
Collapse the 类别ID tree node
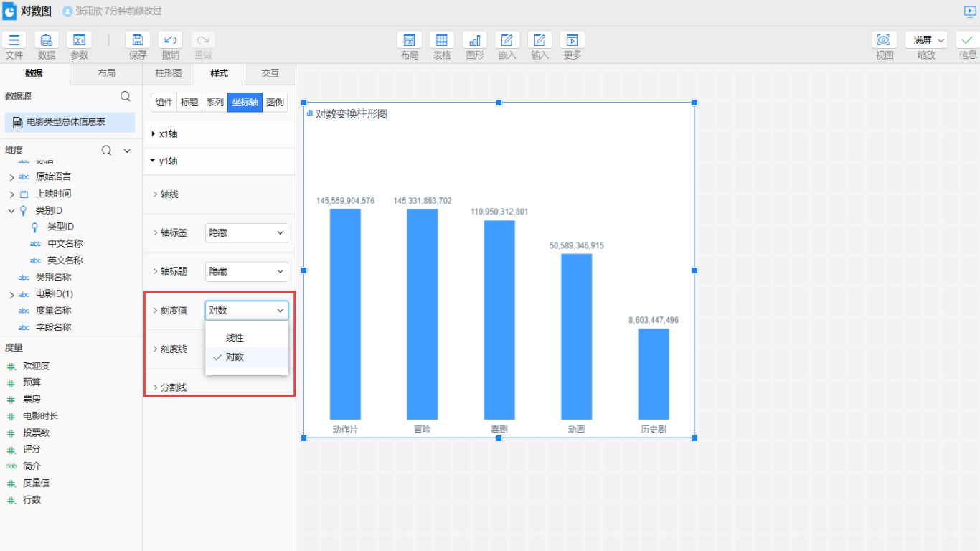[11, 211]
